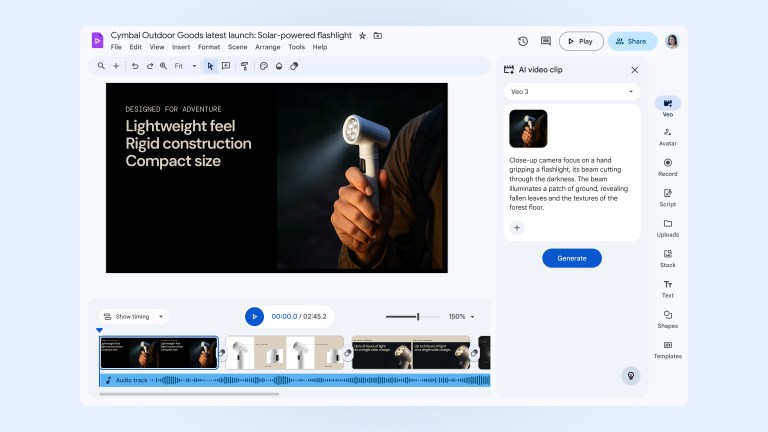This screenshot has height=432, width=768.
Task: Star this video document
Action: tap(362, 35)
